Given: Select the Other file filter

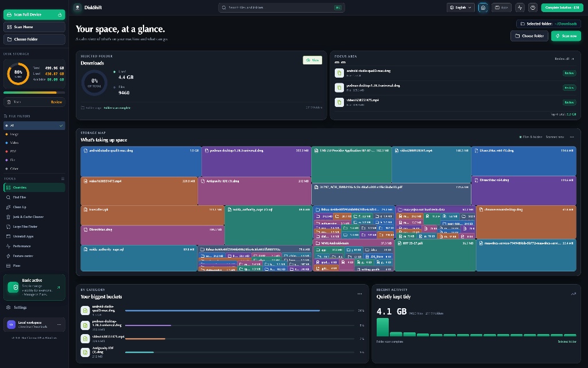Looking at the screenshot, I should (x=34, y=168).
